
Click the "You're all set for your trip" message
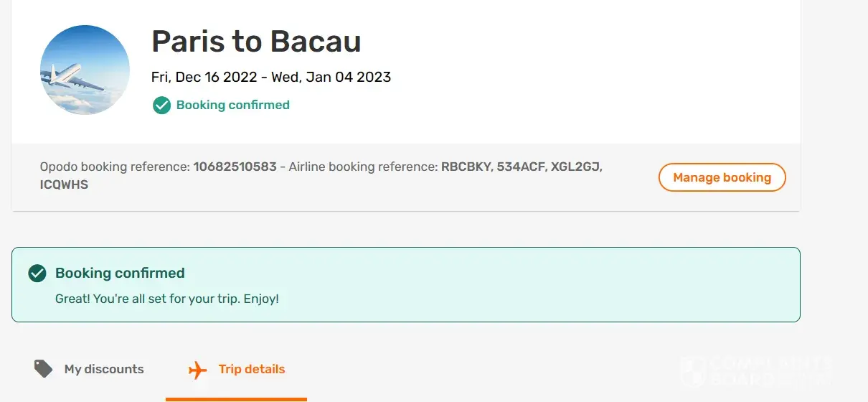pyautogui.click(x=167, y=298)
